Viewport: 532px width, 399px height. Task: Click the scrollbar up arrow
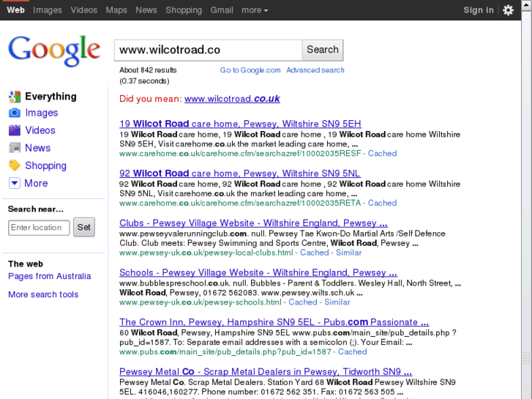[527, 6]
